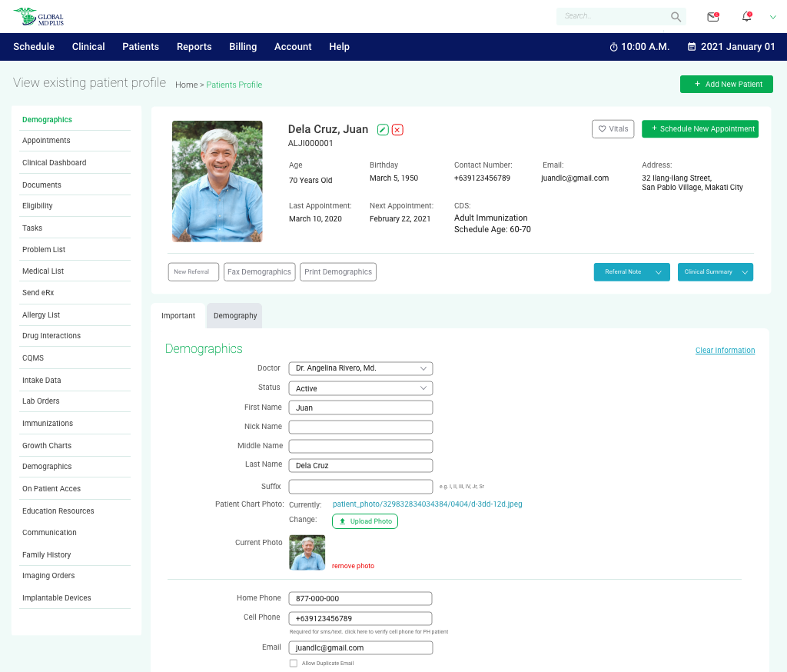Click plus icon on Add New Patient
787x672 pixels.
pos(697,84)
